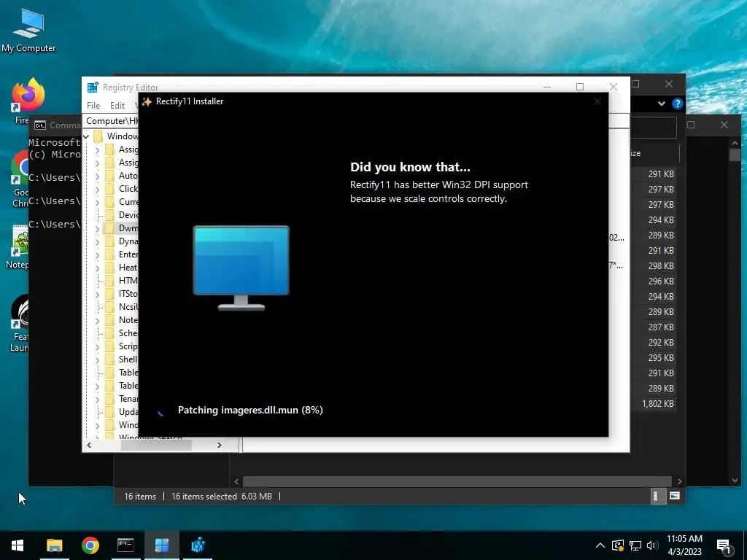Screen dimensions: 747x560
Task: Expand the File Explorer ribbon chevron
Action: pyautogui.click(x=661, y=104)
